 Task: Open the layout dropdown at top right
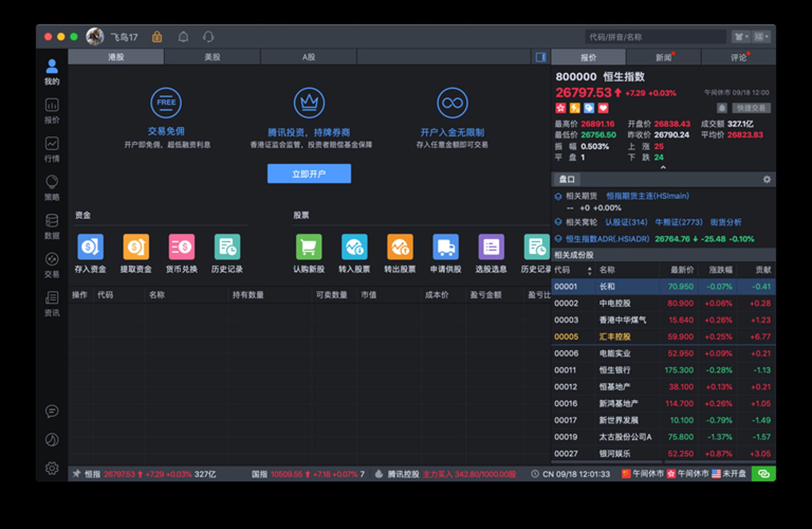pos(761,37)
